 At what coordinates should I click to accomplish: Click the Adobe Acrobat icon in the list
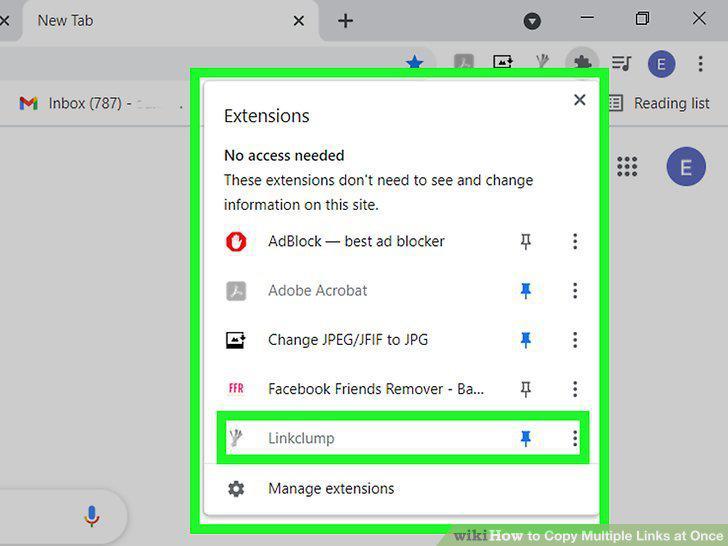coord(236,291)
